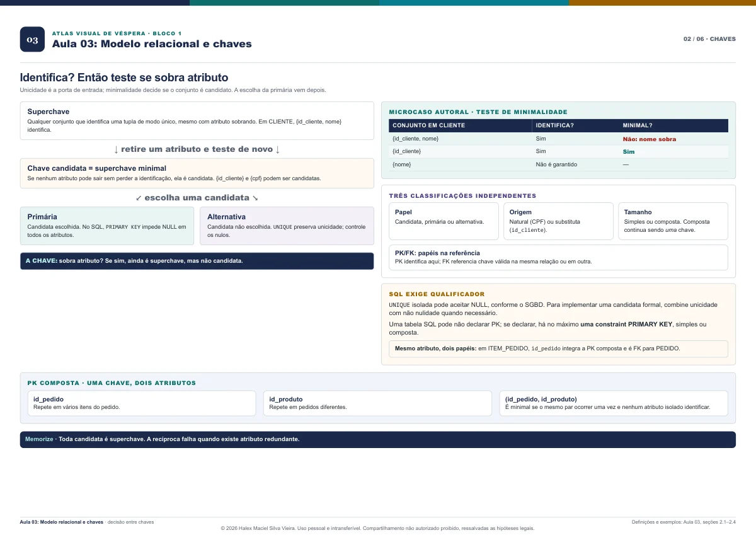Click the line "escolha uma candidata"

point(197,198)
